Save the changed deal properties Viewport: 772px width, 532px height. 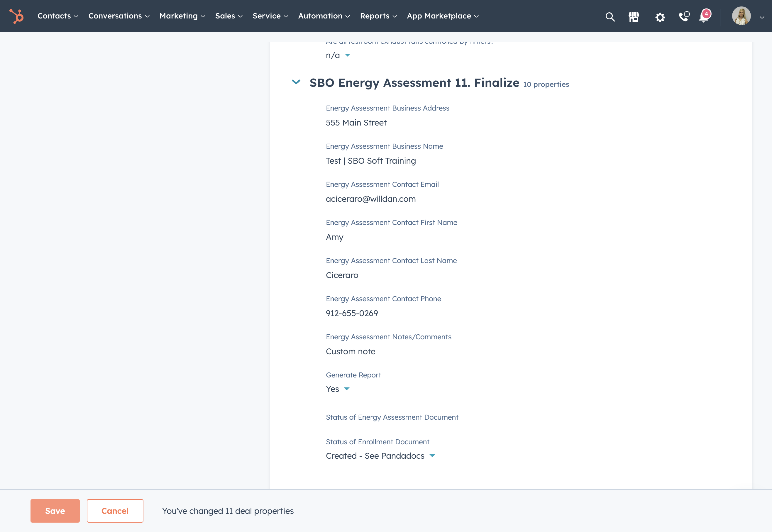[x=55, y=511]
